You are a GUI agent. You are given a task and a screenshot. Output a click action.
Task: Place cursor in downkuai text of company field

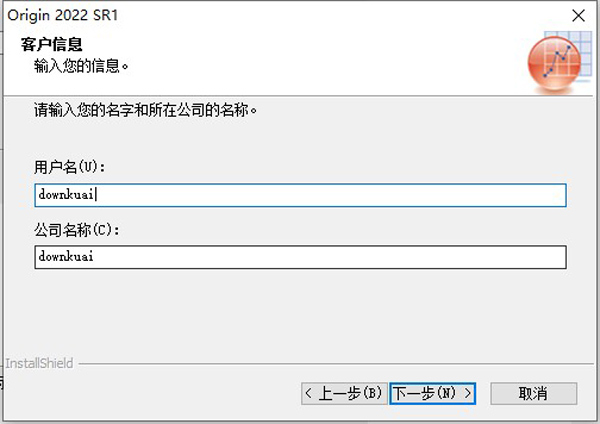click(66, 256)
